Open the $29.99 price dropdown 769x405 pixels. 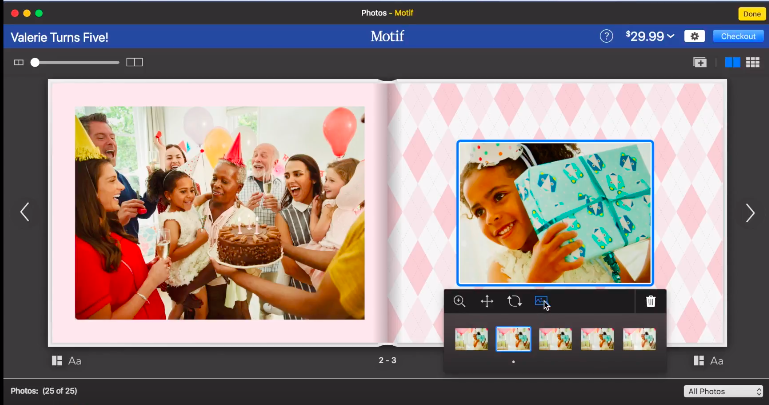pyautogui.click(x=650, y=36)
